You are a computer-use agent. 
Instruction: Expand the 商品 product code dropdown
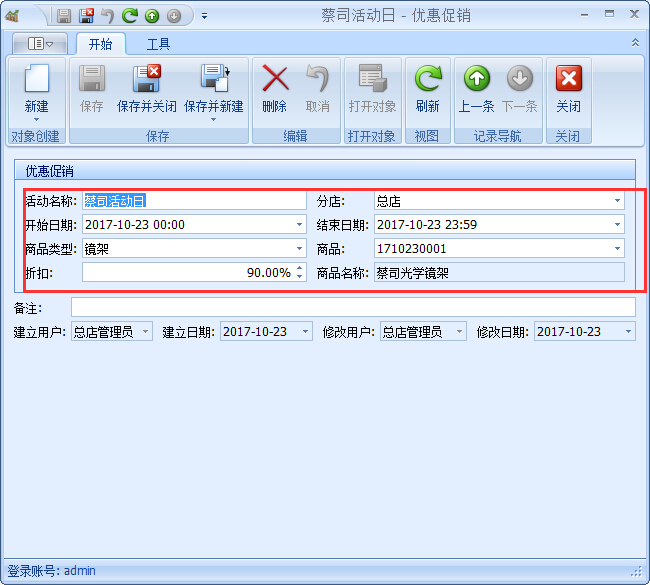click(617, 249)
